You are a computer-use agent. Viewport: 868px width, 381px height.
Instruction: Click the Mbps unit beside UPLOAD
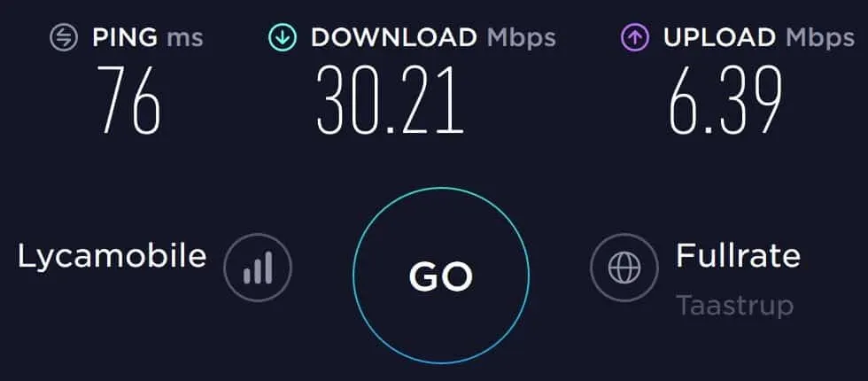click(x=820, y=38)
